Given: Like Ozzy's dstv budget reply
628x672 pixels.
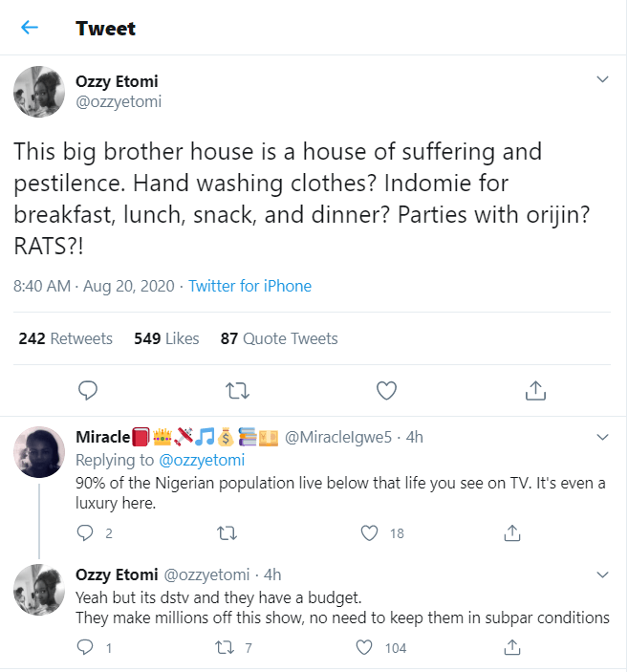Looking at the screenshot, I should [364, 648].
